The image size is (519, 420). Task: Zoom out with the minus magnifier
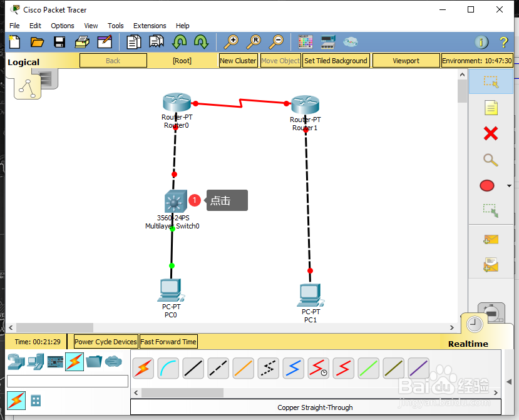point(276,42)
